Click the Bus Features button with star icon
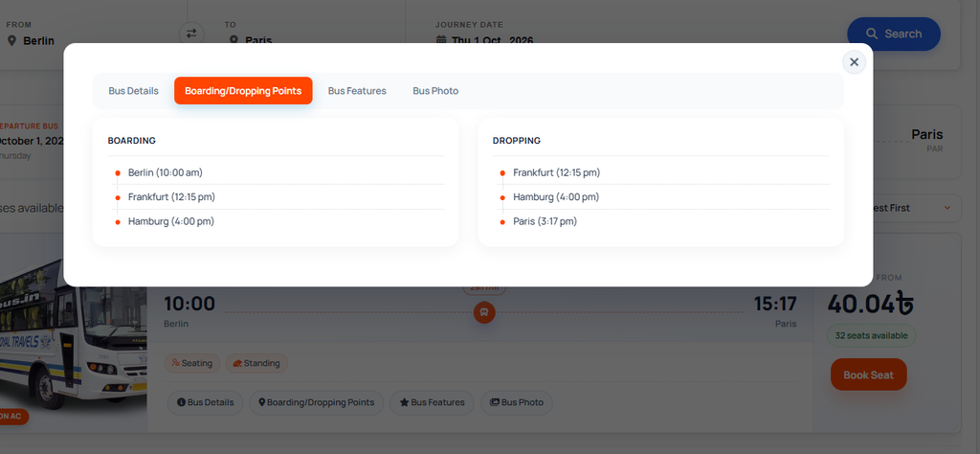Viewport: 980px width, 454px height. coord(432,402)
